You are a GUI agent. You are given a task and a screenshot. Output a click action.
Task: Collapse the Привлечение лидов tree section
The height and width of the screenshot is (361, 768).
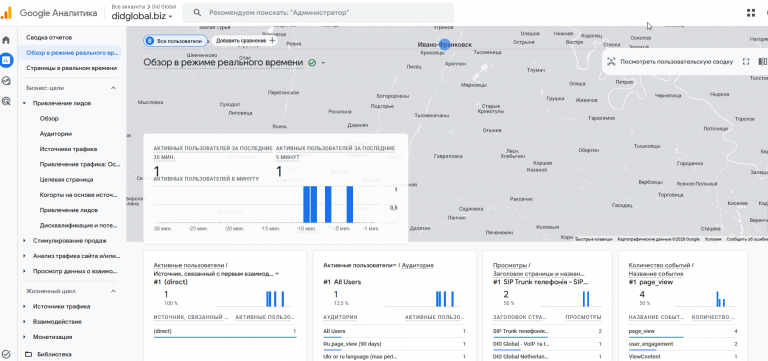(24, 103)
